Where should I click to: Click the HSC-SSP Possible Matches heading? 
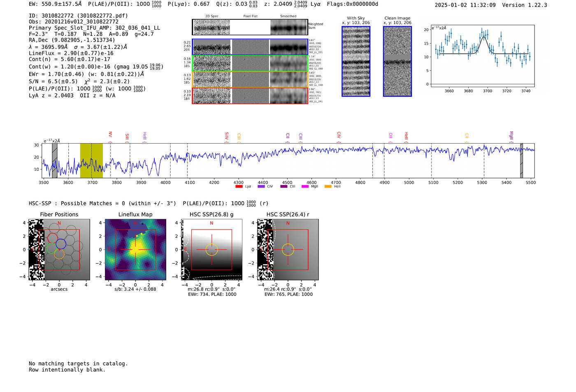pyautogui.click(x=102, y=204)
